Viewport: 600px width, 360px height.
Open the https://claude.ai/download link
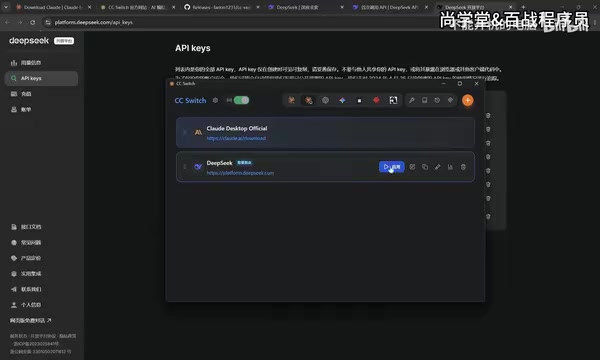[236, 138]
